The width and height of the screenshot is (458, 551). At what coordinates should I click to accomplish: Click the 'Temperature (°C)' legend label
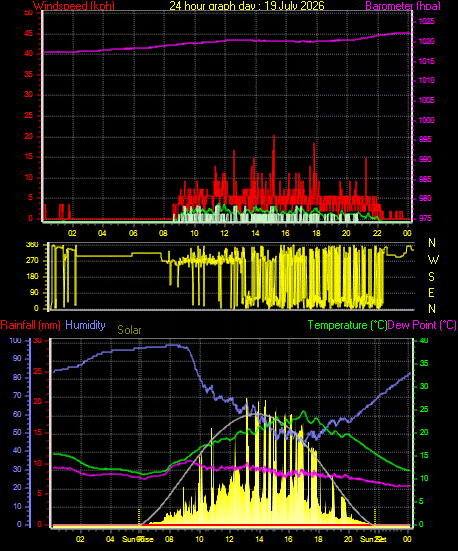(347, 325)
